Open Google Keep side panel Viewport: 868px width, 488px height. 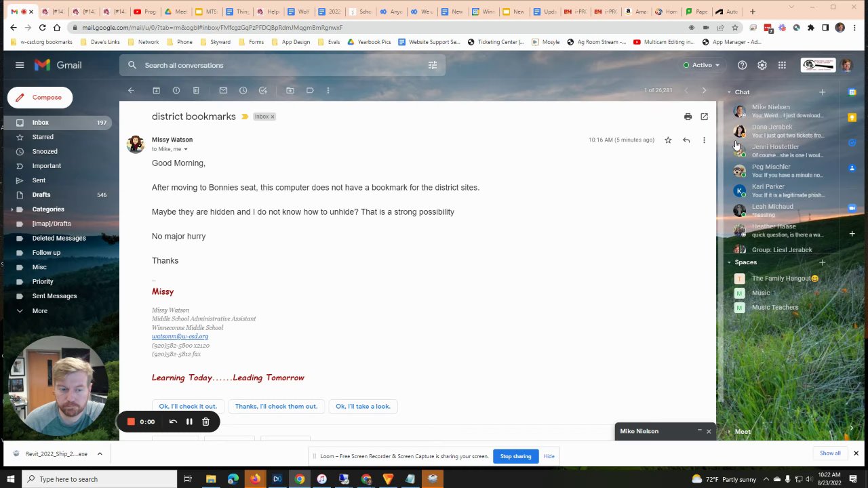pyautogui.click(x=852, y=117)
